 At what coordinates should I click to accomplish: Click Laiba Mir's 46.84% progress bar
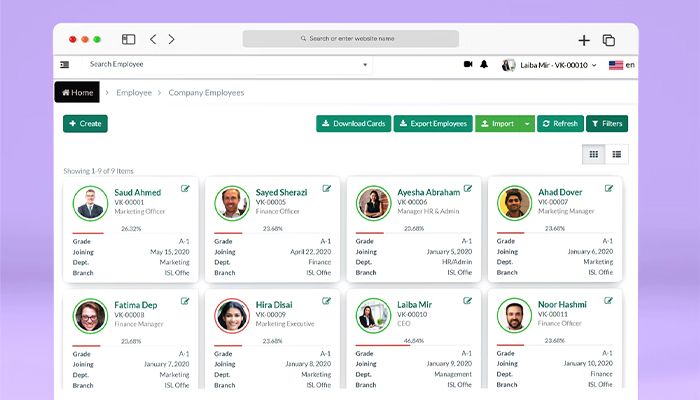pyautogui.click(x=414, y=345)
